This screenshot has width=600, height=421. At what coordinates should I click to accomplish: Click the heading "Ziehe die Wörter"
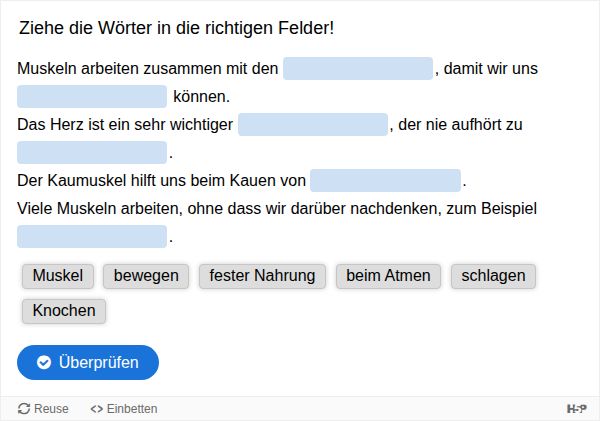tap(176, 29)
